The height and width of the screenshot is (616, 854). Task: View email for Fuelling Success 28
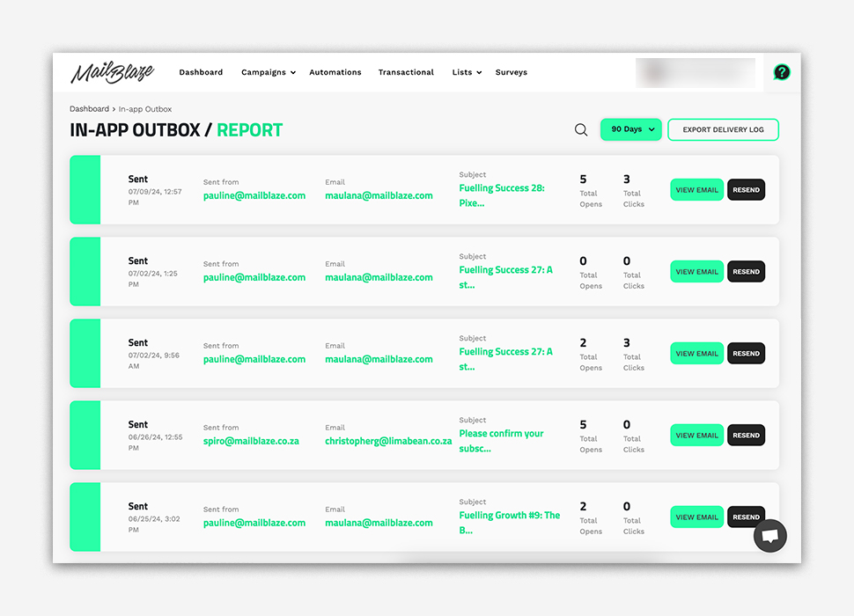(696, 190)
